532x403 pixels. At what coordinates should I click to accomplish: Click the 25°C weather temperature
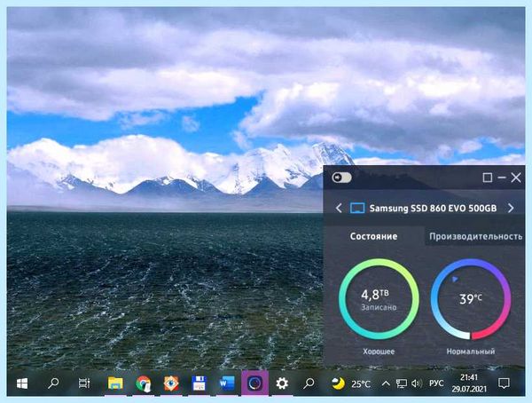(x=360, y=384)
